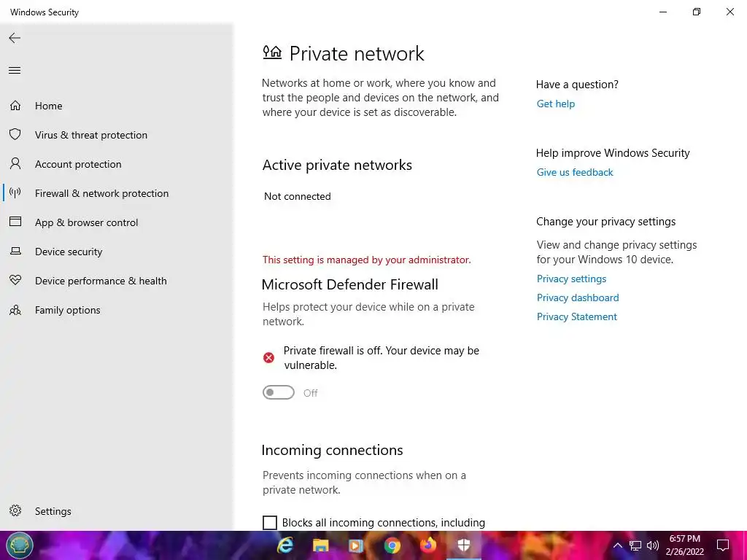Screen dimensions: 747x560
Task: Click the 'Not connected' status text
Action: (298, 196)
